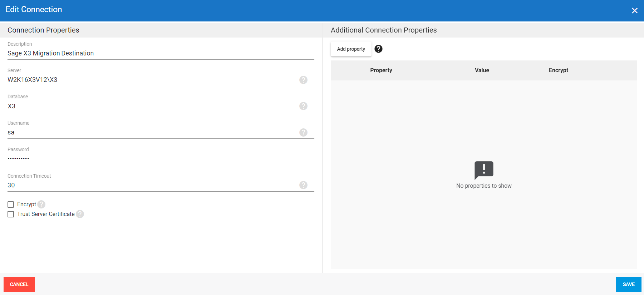The height and width of the screenshot is (295, 644).
Task: Toggle the Trust Server Certificate checkbox
Action: (11, 214)
